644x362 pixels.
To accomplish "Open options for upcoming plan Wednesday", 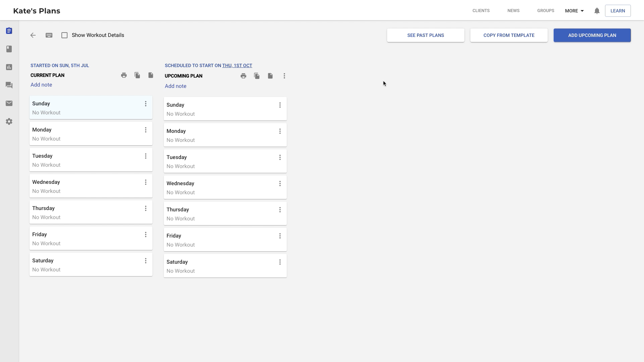I will point(280,184).
